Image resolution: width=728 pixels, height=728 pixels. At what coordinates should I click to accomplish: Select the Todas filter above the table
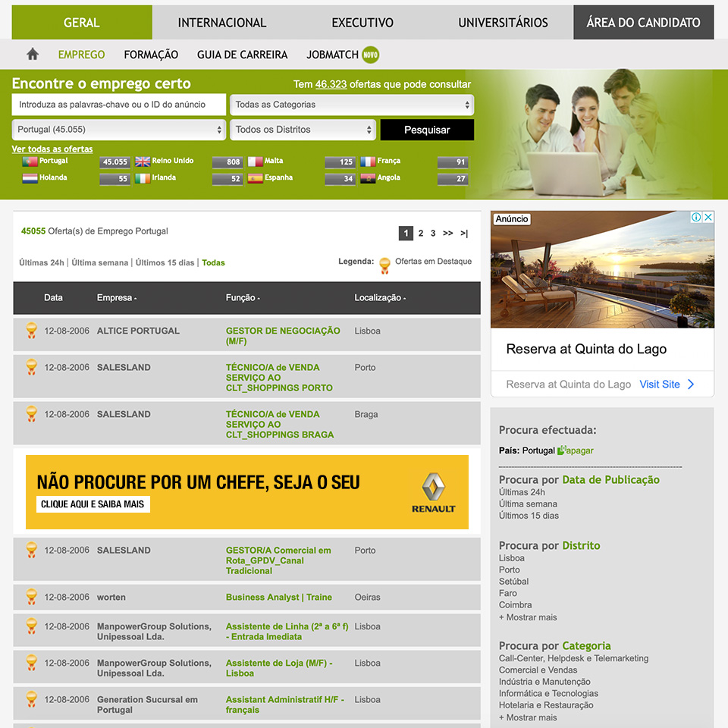pyautogui.click(x=213, y=263)
